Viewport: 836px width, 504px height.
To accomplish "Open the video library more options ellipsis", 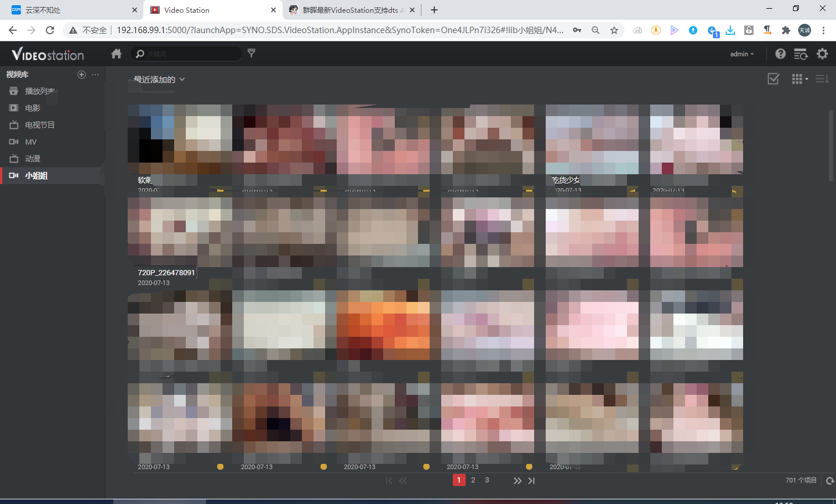I will [95, 74].
